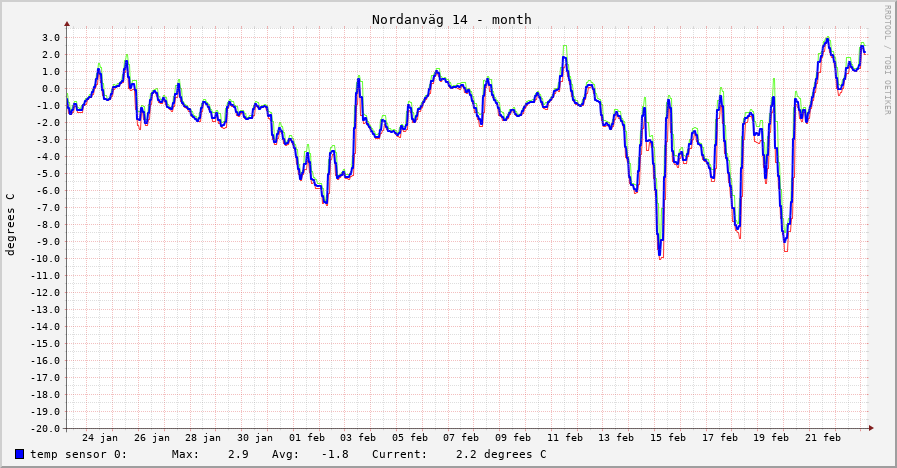Click the red arrowhead atop the y-axis
The height and width of the screenshot is (468, 897).
pos(67,23)
